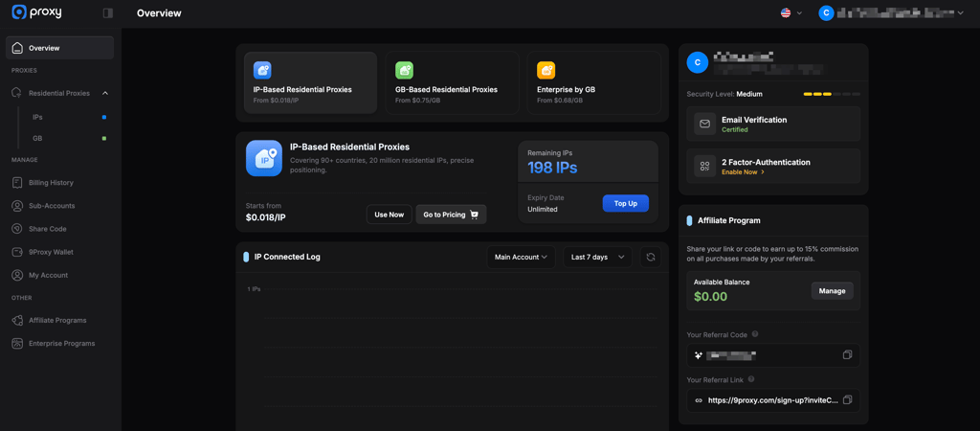
Task: Click the Sub-Accounts icon
Action: 17,206
